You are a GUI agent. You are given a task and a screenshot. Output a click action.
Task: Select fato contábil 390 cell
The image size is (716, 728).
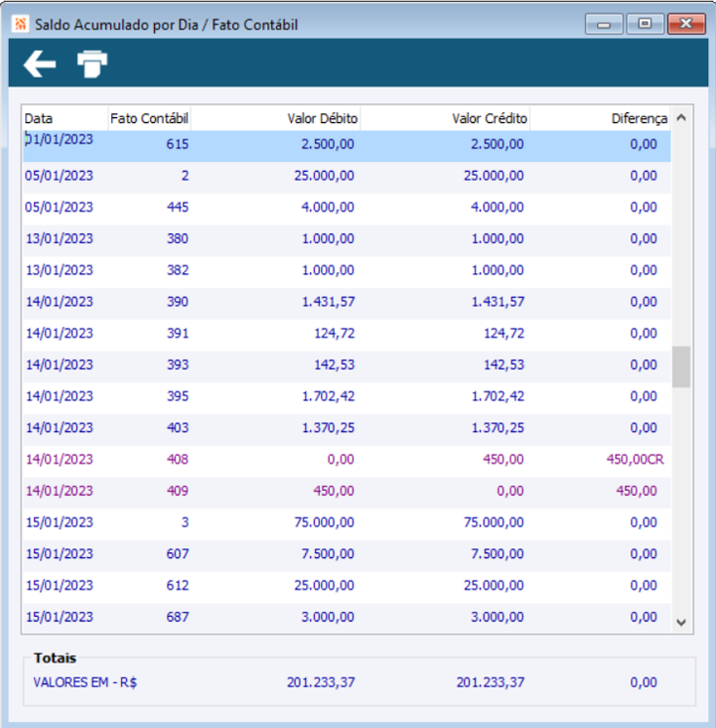point(178,302)
